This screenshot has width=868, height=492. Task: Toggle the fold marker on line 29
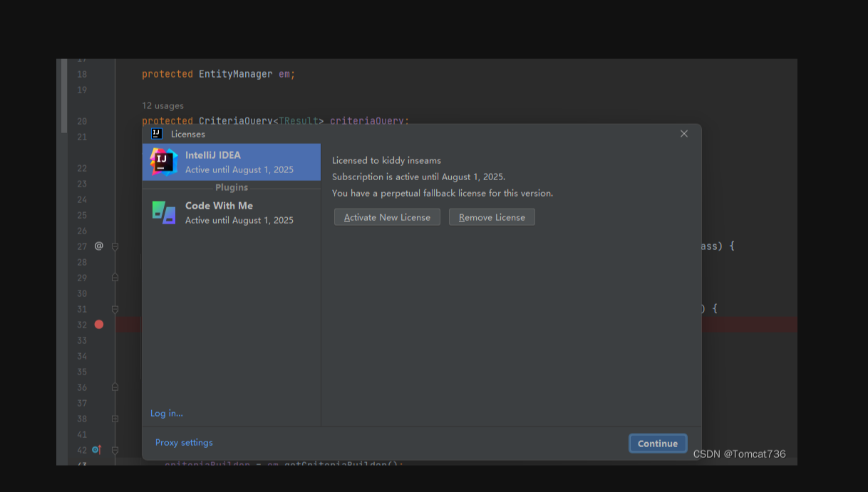pyautogui.click(x=115, y=278)
